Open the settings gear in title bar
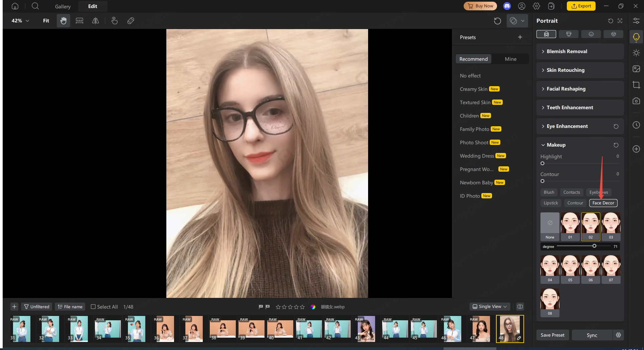The height and width of the screenshot is (350, 644). pyautogui.click(x=536, y=6)
